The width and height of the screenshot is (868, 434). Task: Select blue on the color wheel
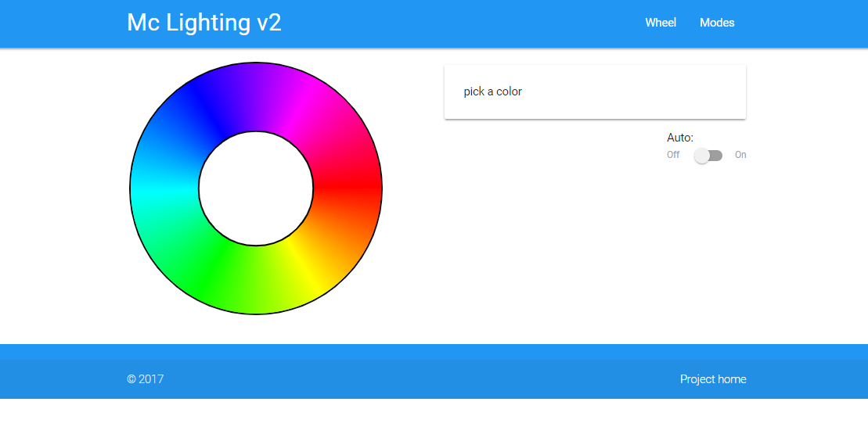(x=210, y=109)
